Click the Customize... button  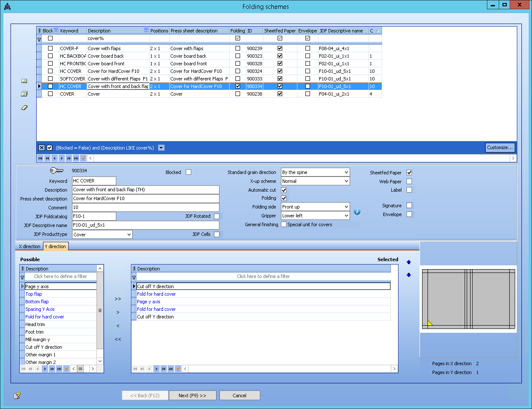click(500, 147)
